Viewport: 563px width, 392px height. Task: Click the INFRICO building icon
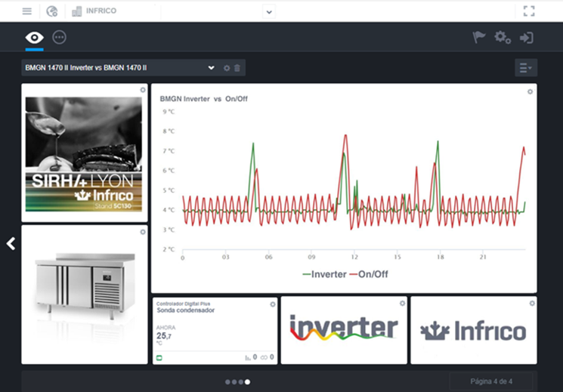(76, 11)
